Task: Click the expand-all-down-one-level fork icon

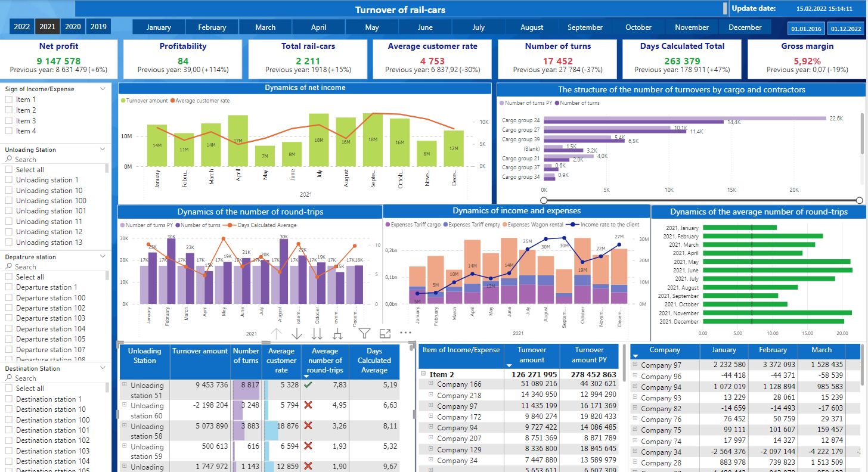Action: [337, 335]
